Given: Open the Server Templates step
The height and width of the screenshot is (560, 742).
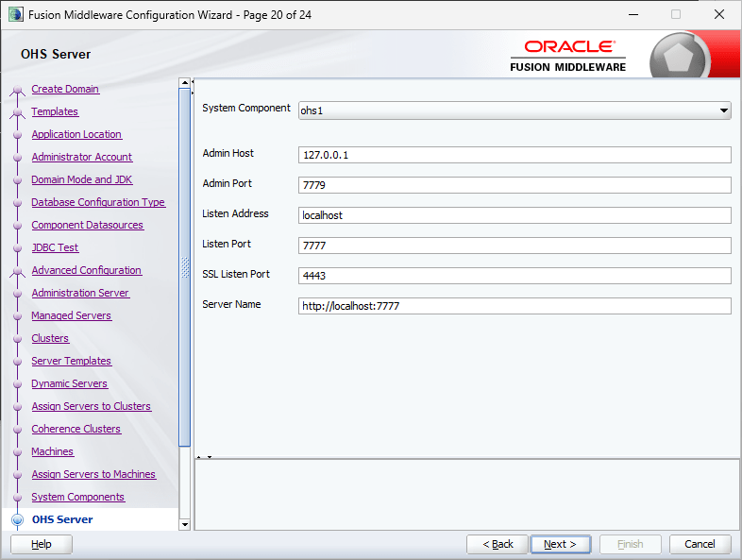Looking at the screenshot, I should point(72,361).
